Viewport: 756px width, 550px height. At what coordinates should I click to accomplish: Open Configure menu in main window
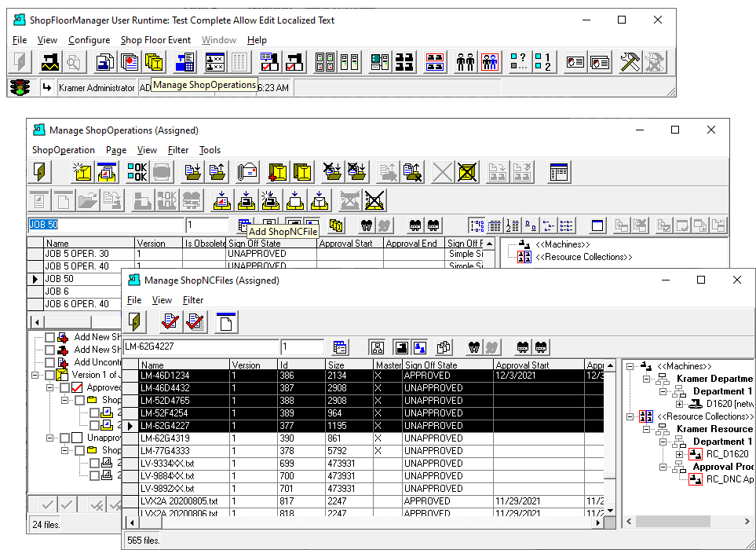[89, 40]
